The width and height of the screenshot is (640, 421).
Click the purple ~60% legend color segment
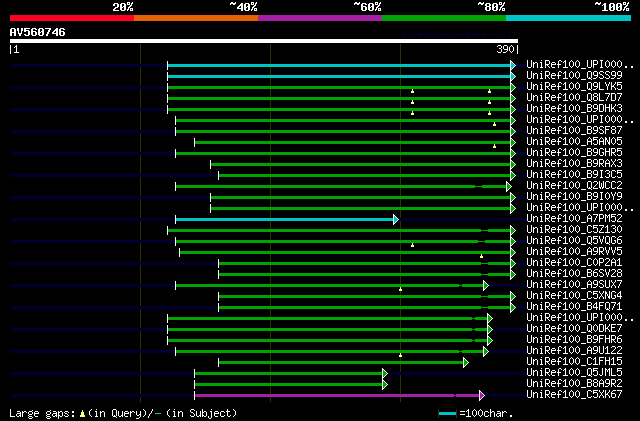coord(320,18)
